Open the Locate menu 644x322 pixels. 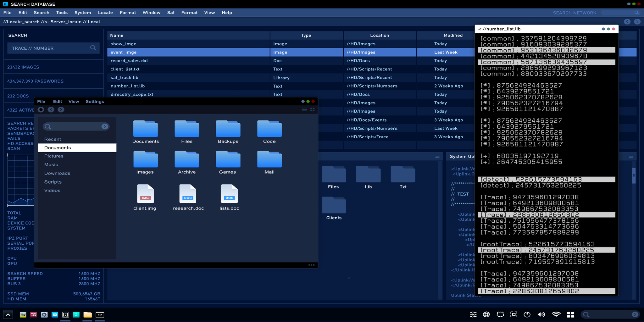click(x=105, y=13)
